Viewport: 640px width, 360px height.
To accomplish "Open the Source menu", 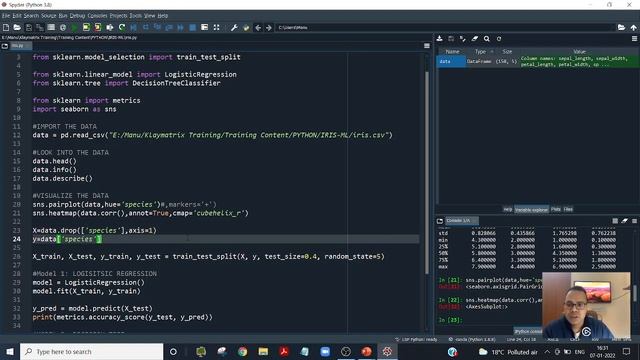I will click(49, 16).
